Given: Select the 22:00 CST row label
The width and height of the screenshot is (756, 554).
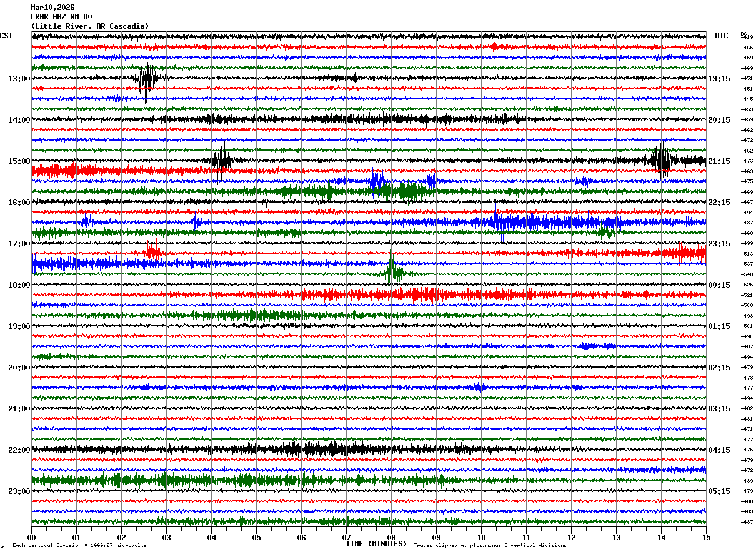Looking at the screenshot, I should pyautogui.click(x=19, y=450).
